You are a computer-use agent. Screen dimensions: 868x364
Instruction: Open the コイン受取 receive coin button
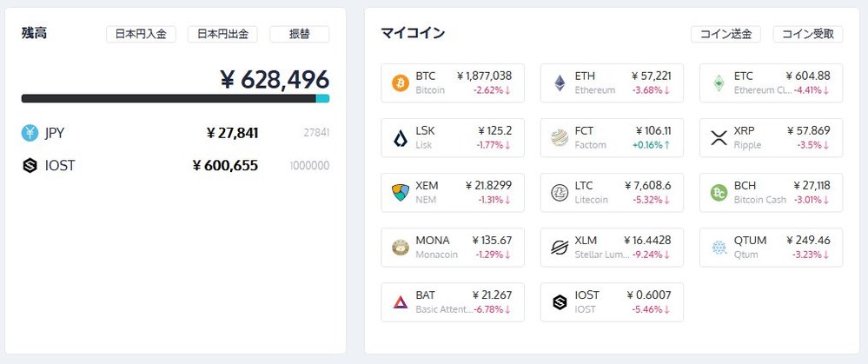point(807,34)
